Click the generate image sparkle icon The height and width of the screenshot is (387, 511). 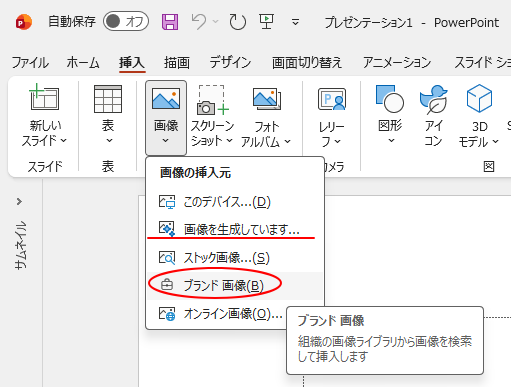[x=167, y=229]
